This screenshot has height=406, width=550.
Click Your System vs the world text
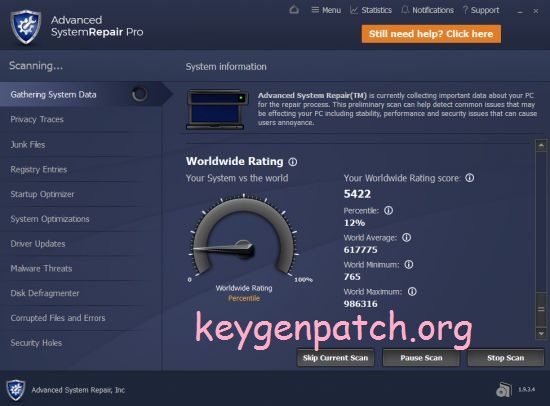(x=237, y=178)
